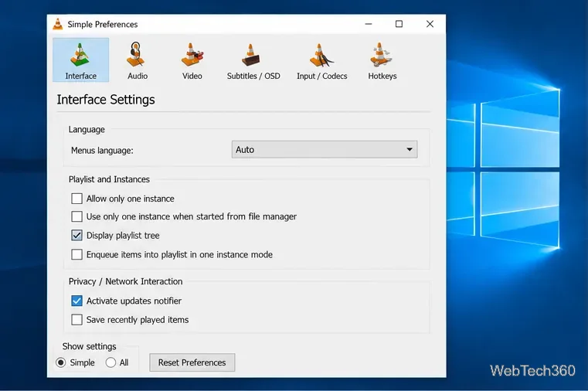Open the Audio preferences category

click(x=138, y=60)
